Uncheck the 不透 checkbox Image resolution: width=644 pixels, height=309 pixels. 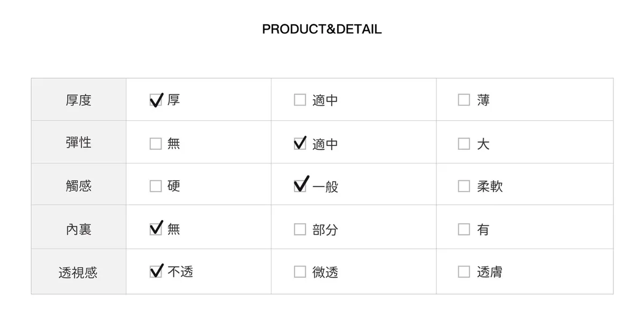point(156,272)
